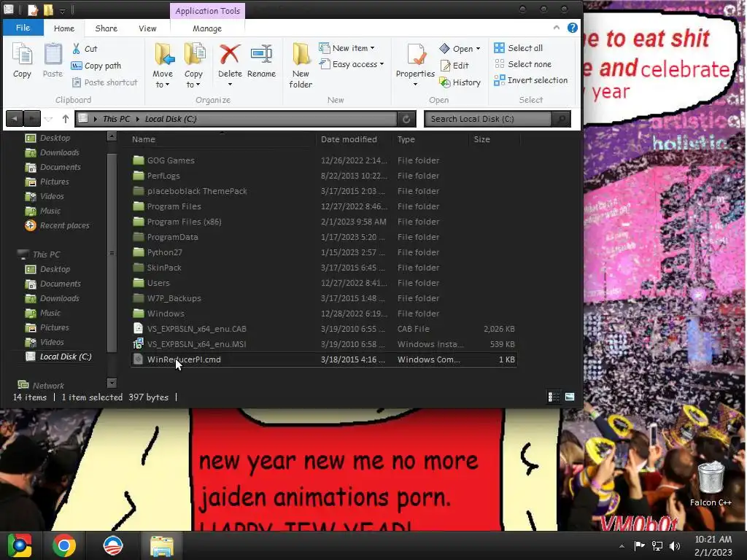Expand the Open button dropdown arrow

click(479, 49)
